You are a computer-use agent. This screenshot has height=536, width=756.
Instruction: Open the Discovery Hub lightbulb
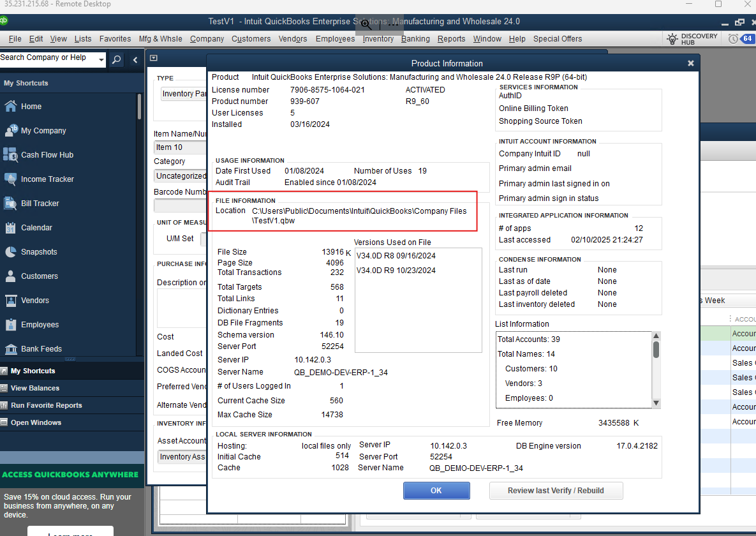[x=672, y=39]
